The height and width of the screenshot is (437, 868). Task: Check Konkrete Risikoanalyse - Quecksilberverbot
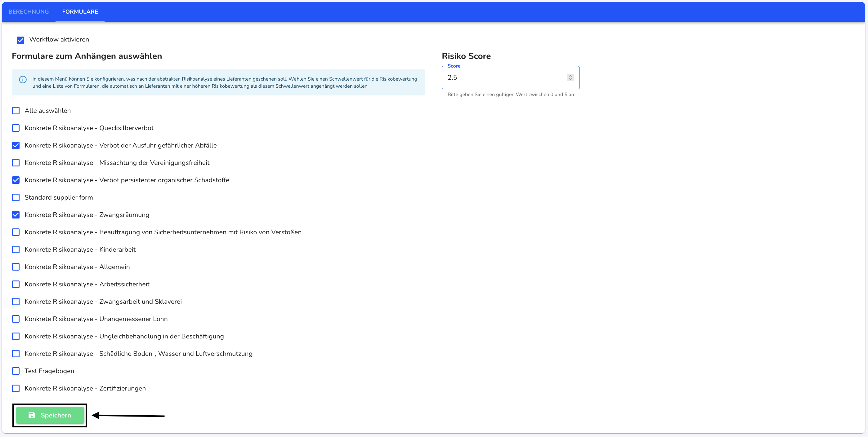(x=16, y=128)
